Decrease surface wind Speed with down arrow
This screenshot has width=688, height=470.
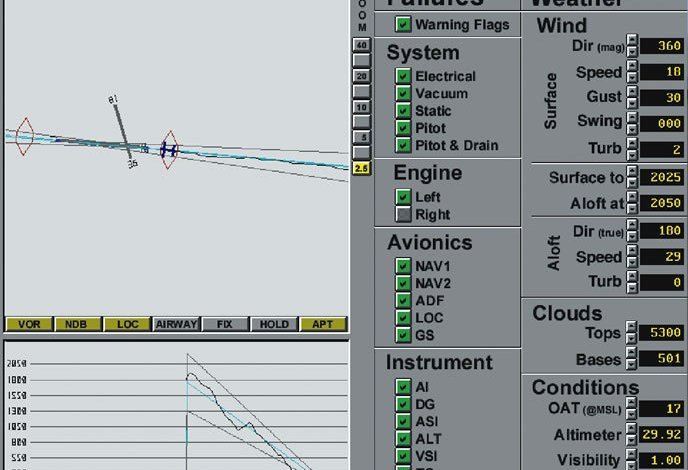point(632,78)
